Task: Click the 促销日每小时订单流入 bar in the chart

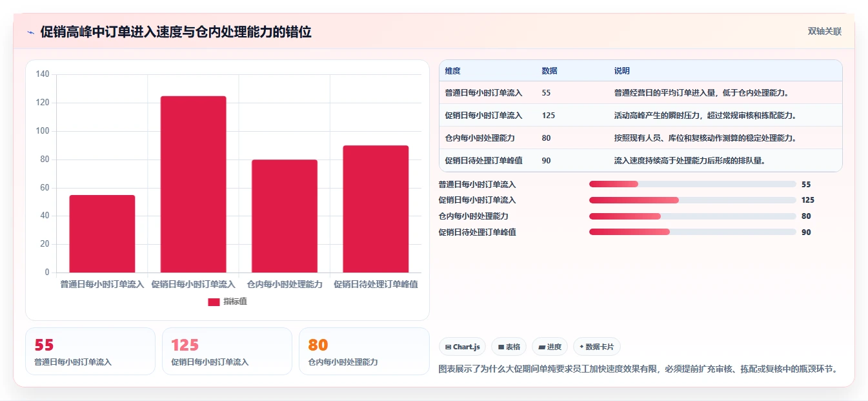Action: click(194, 184)
